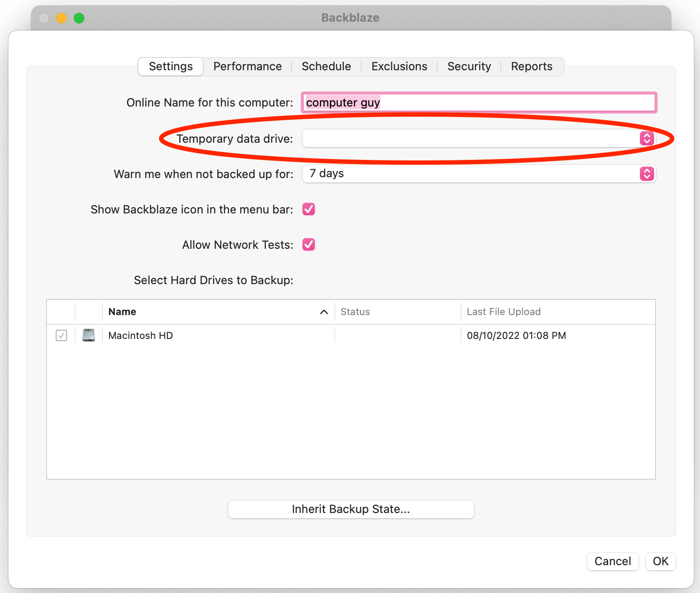Toggle the Macintosh HD backup checkbox
The image size is (700, 593).
(x=61, y=335)
